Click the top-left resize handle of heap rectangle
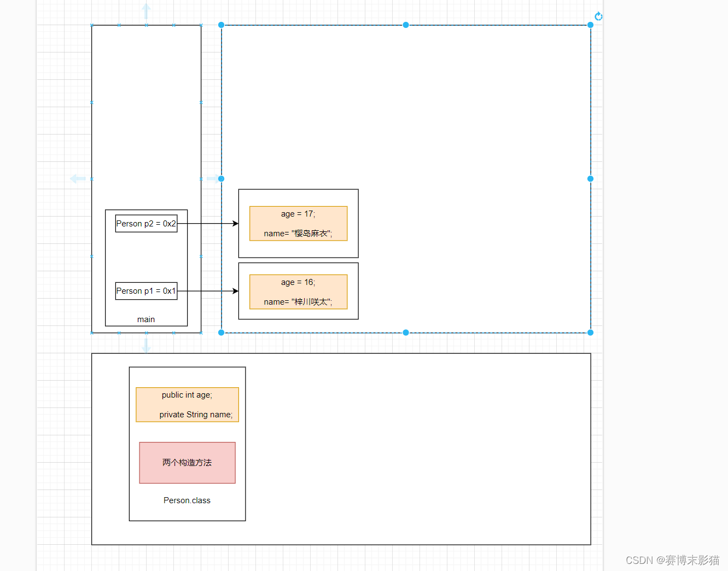Image resolution: width=728 pixels, height=571 pixels. point(221,25)
